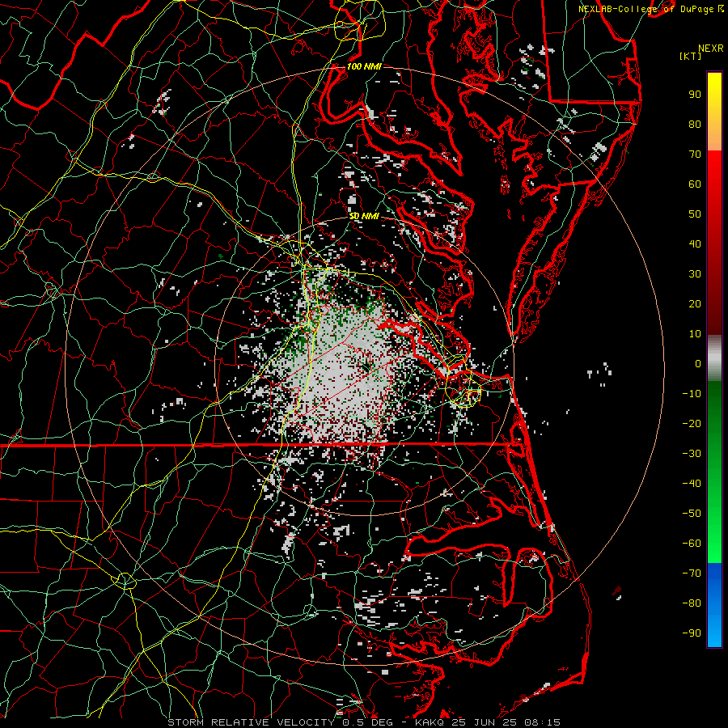The height and width of the screenshot is (728, 728).
Task: Click the -60 value on the velocity scale
Action: point(692,544)
